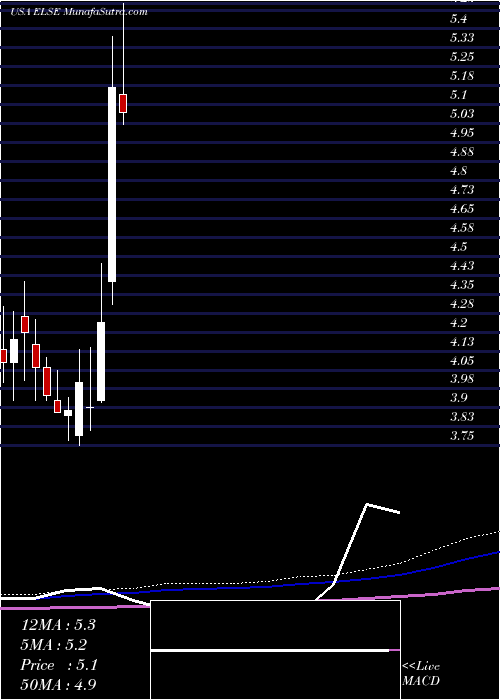This screenshot has height=700, width=500.
Task: Click the 3.83 price axis label
Action: [462, 417]
